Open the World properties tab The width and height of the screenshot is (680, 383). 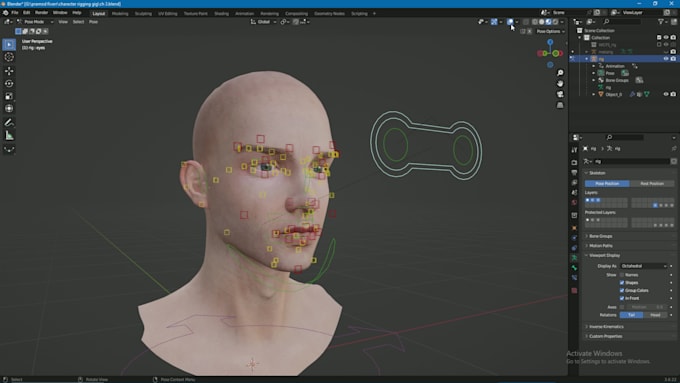point(574,203)
